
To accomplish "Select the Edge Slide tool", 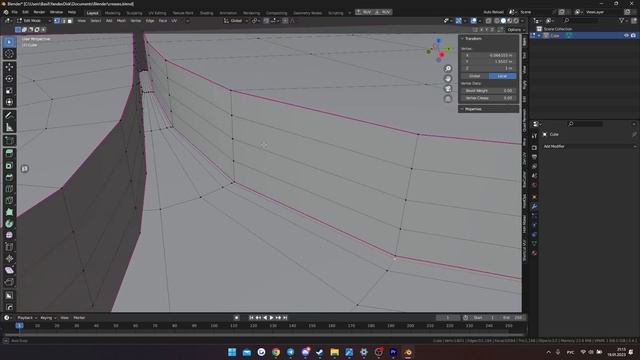I will click(x=9, y=247).
